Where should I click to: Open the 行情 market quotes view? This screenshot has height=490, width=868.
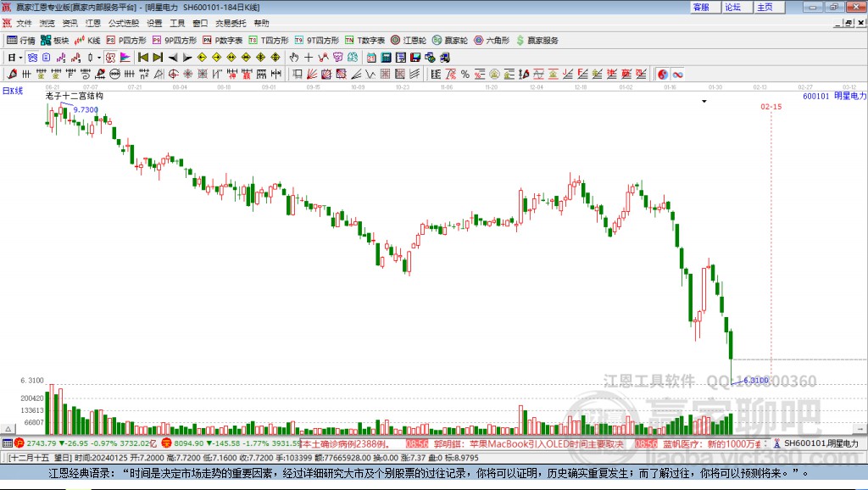click(21, 41)
